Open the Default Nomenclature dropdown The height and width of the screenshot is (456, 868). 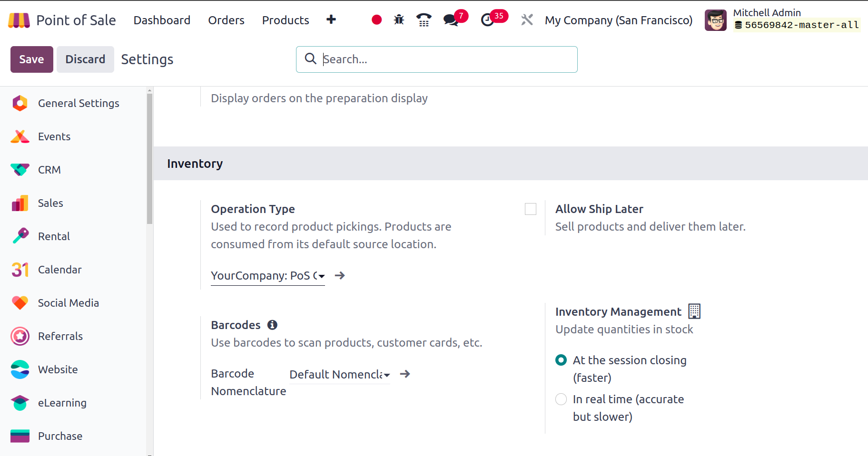pyautogui.click(x=386, y=375)
